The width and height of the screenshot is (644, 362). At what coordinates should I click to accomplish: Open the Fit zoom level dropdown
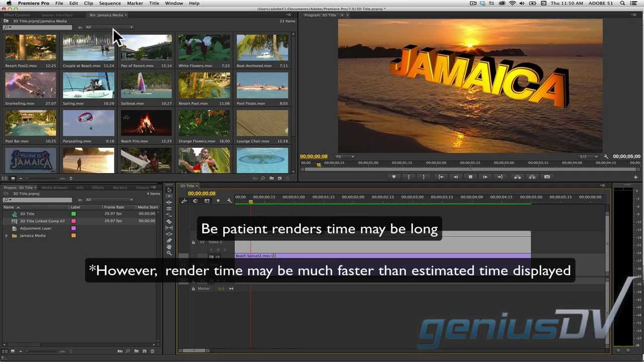click(x=346, y=156)
